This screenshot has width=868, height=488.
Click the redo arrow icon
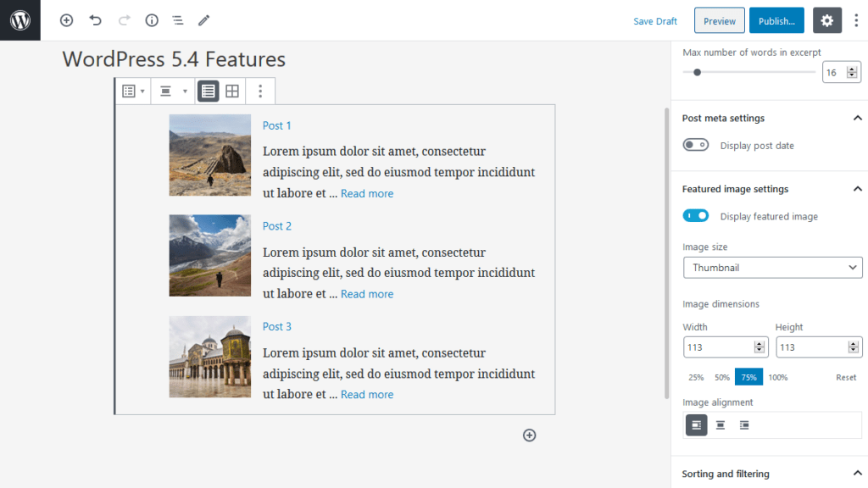coord(124,20)
